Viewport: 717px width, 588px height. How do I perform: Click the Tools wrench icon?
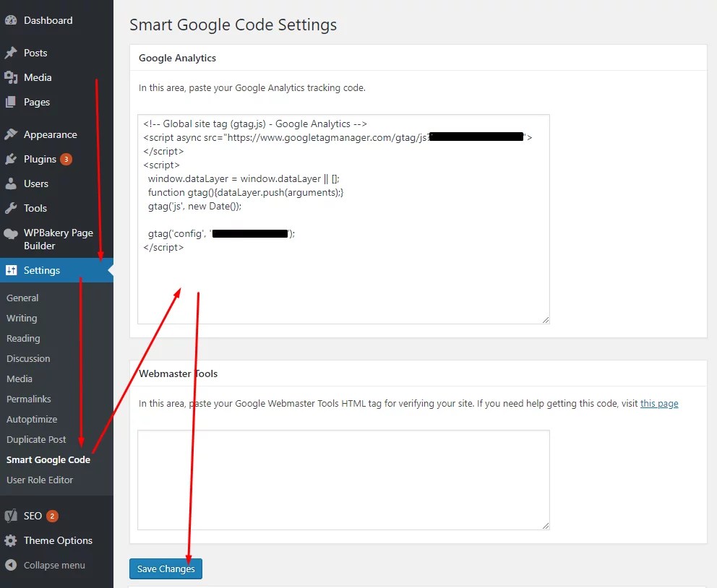[x=11, y=208]
